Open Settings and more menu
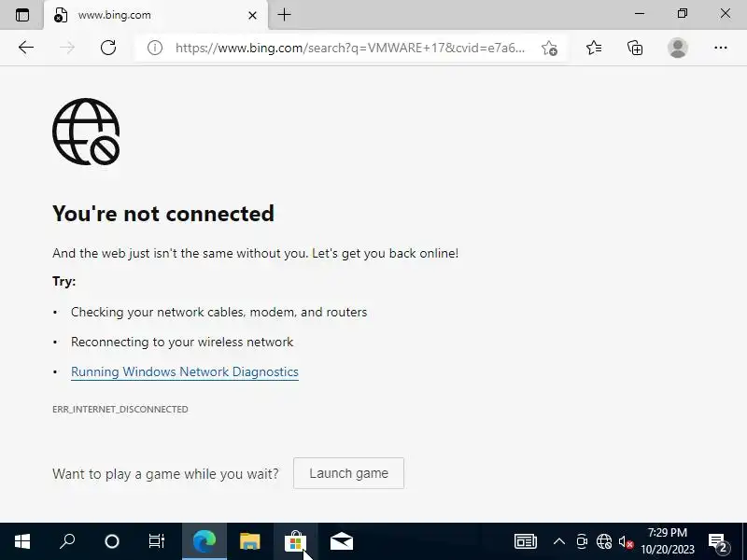The height and width of the screenshot is (560, 747). pos(720,48)
